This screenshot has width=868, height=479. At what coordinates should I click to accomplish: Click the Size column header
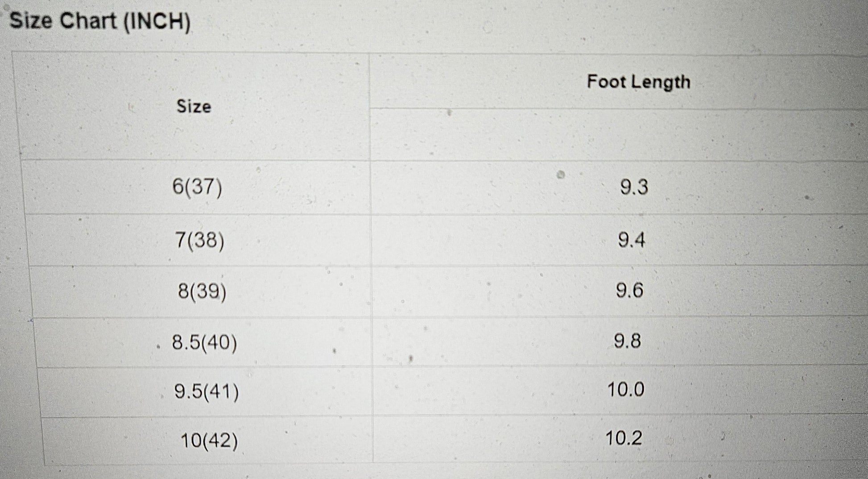(194, 106)
